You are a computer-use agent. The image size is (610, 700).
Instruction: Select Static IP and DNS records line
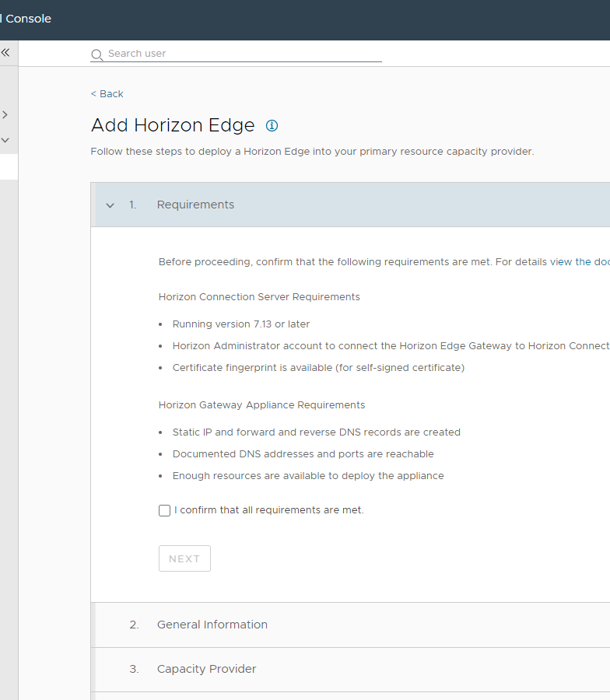point(317,432)
